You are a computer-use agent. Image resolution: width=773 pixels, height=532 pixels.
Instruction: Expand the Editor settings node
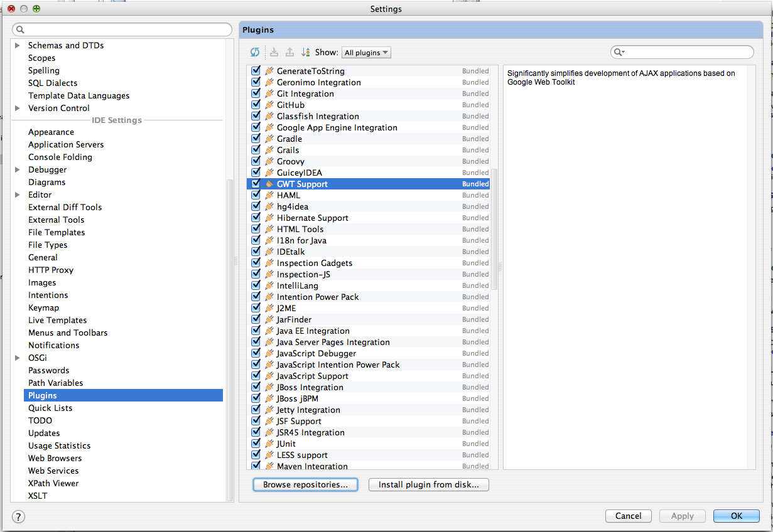[17, 194]
